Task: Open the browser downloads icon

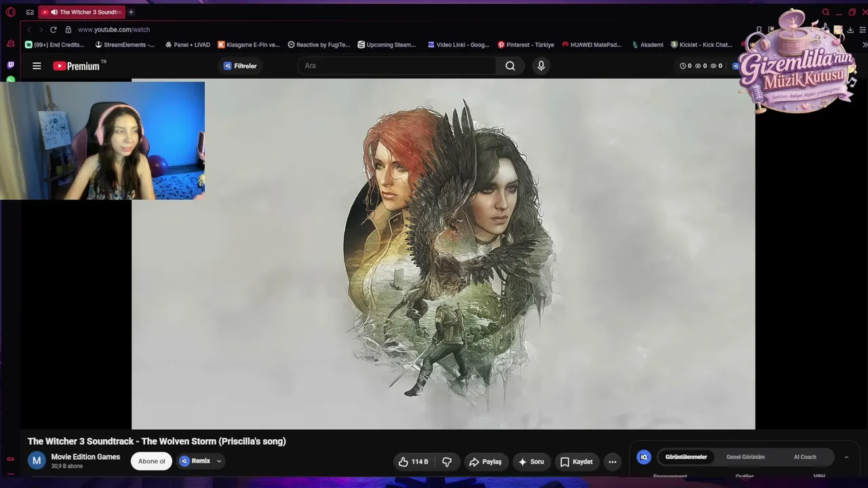Action: (x=850, y=30)
